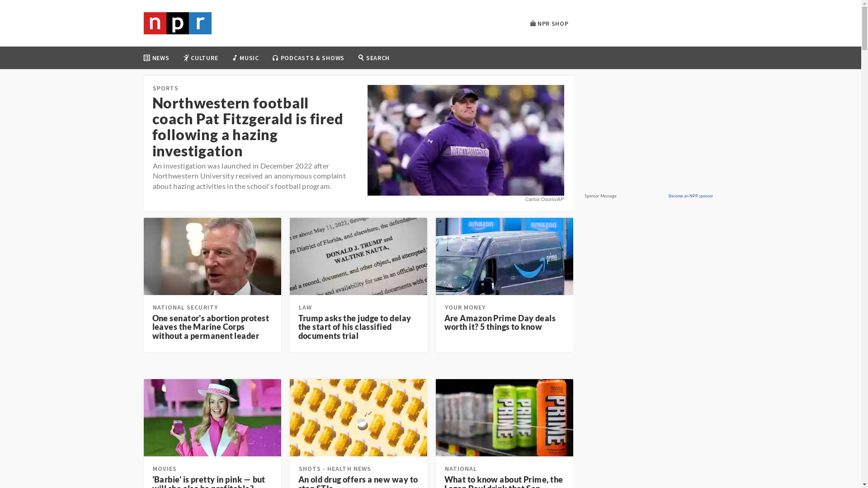
Task: Click the magnifying glass Search icon
Action: point(361,57)
